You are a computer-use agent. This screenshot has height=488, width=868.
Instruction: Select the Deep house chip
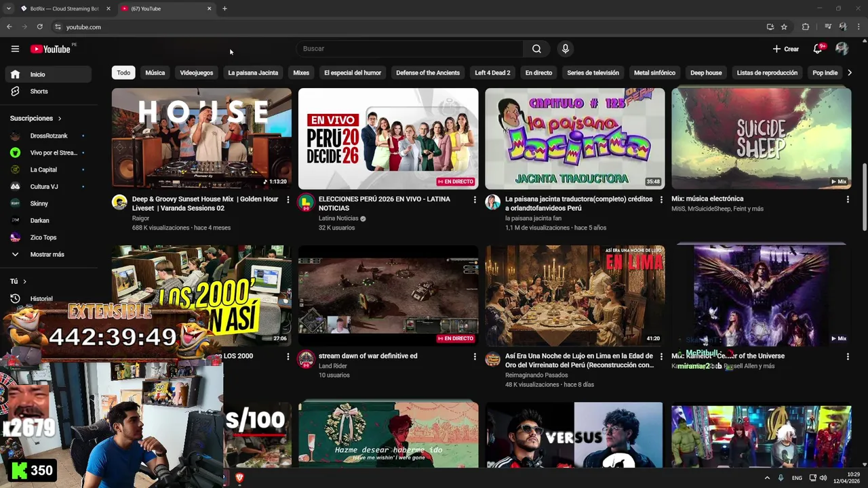(706, 73)
